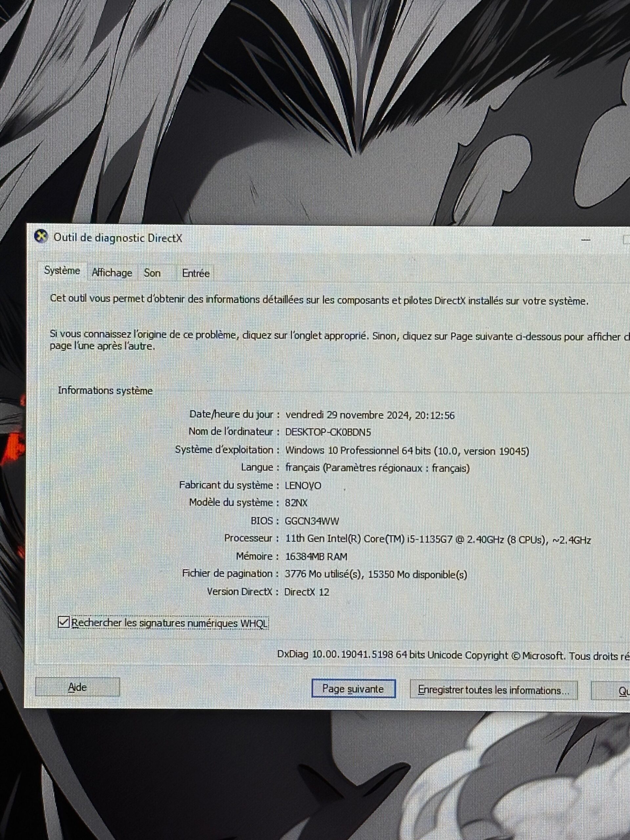630x840 pixels.
Task: Click the BIOS value GGCN34WW
Action: tap(312, 521)
